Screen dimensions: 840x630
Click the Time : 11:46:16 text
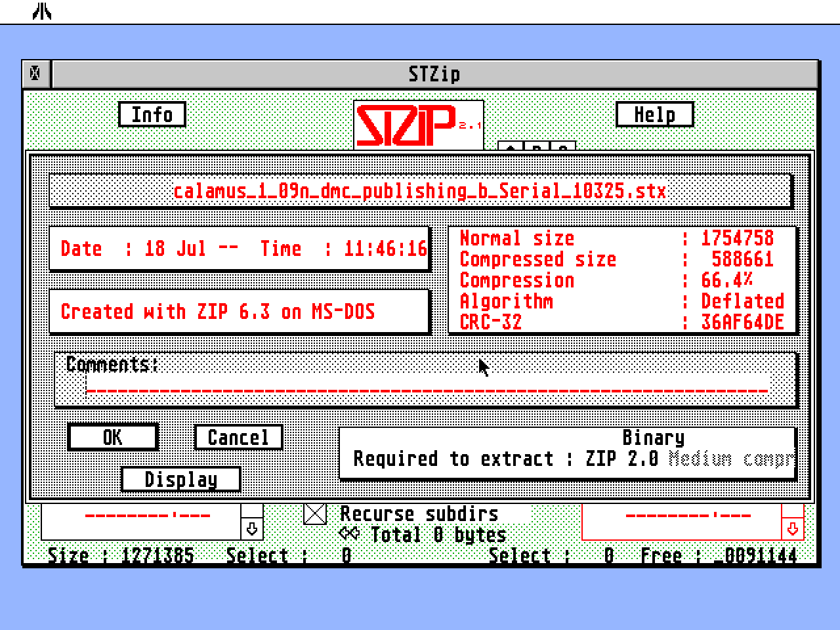coord(343,249)
